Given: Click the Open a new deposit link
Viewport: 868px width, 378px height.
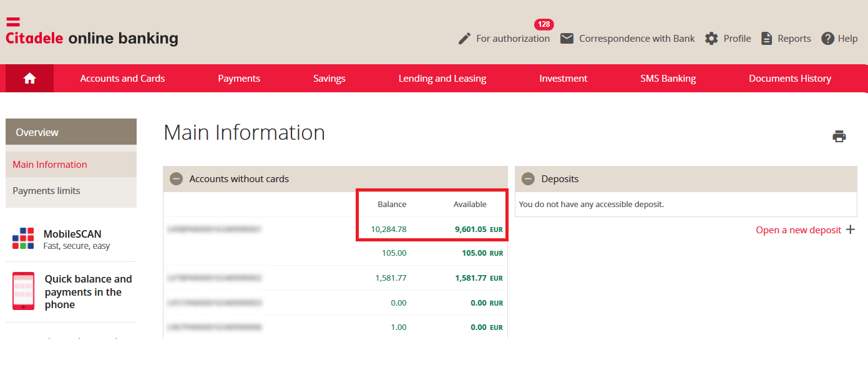Looking at the screenshot, I should pyautogui.click(x=799, y=230).
